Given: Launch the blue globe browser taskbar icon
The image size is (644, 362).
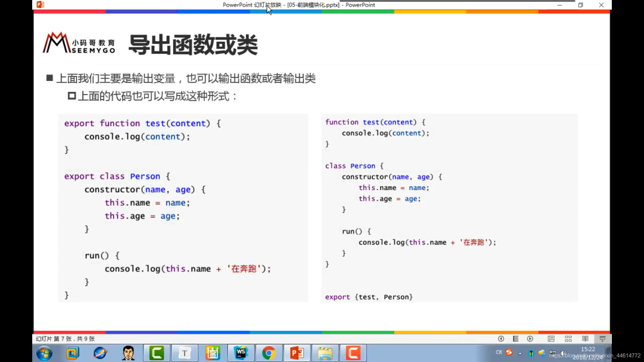Looking at the screenshot, I should click(100, 353).
